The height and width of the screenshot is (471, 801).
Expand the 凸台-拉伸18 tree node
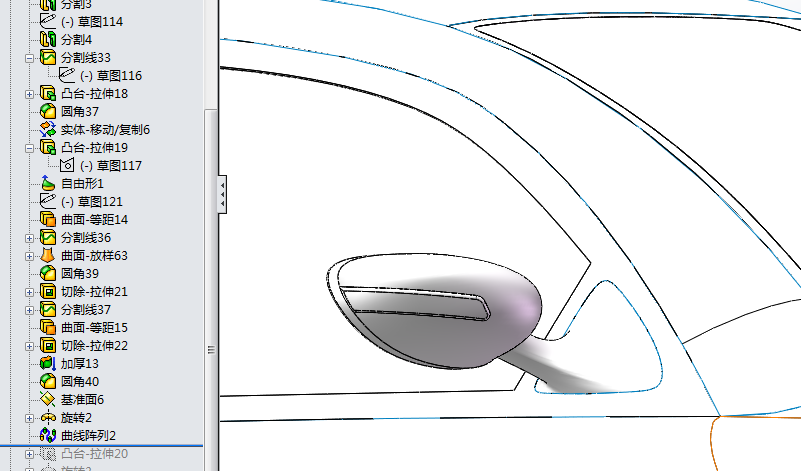tap(29, 94)
